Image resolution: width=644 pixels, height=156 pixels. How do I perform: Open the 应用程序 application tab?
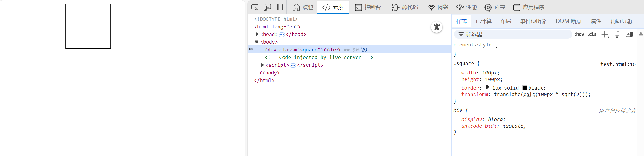[529, 7]
